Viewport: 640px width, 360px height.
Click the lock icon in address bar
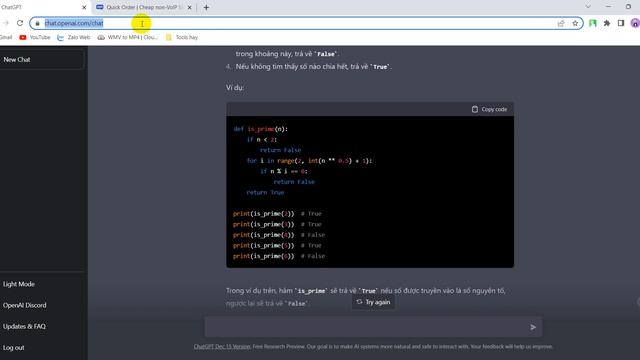[x=38, y=23]
